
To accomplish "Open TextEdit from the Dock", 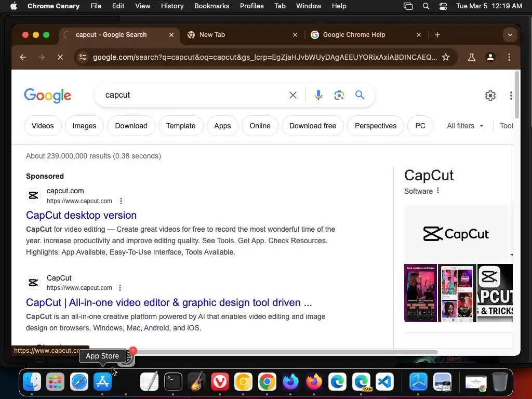I will click(149, 381).
